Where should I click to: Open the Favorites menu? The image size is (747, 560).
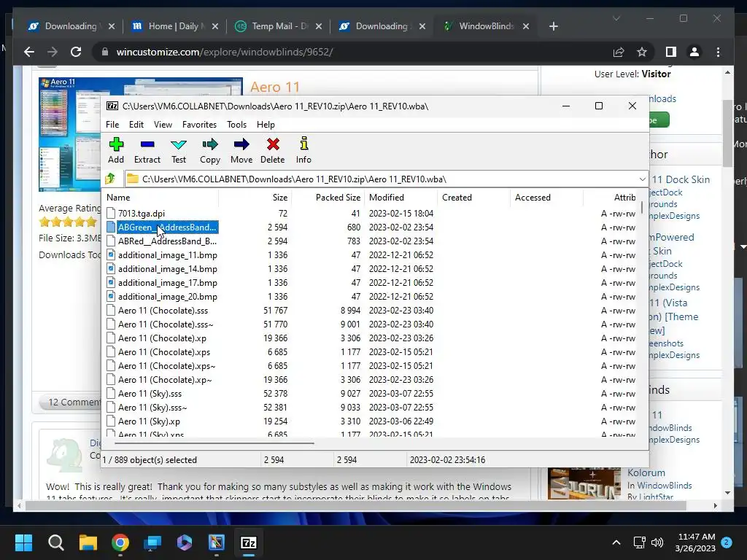199,124
